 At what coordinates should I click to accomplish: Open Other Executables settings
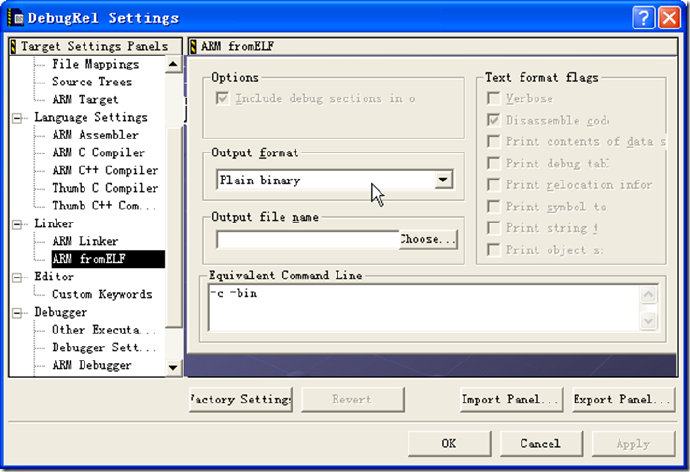pos(104,329)
